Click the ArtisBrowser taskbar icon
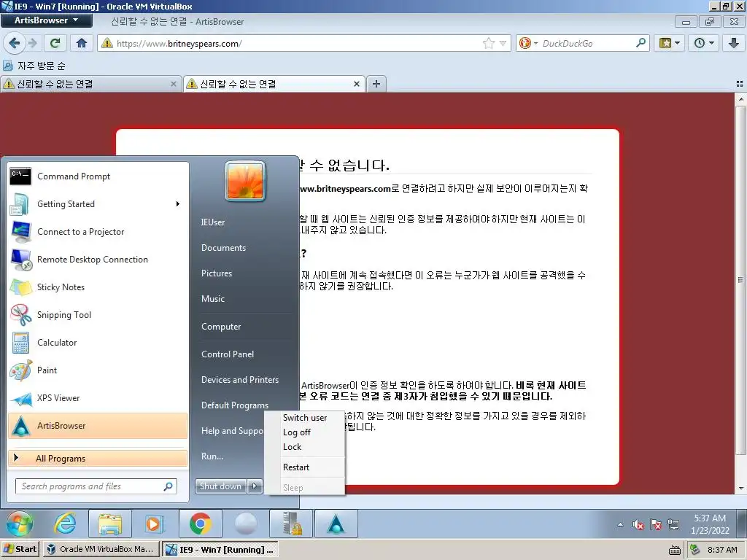The height and width of the screenshot is (560, 747). (x=336, y=524)
